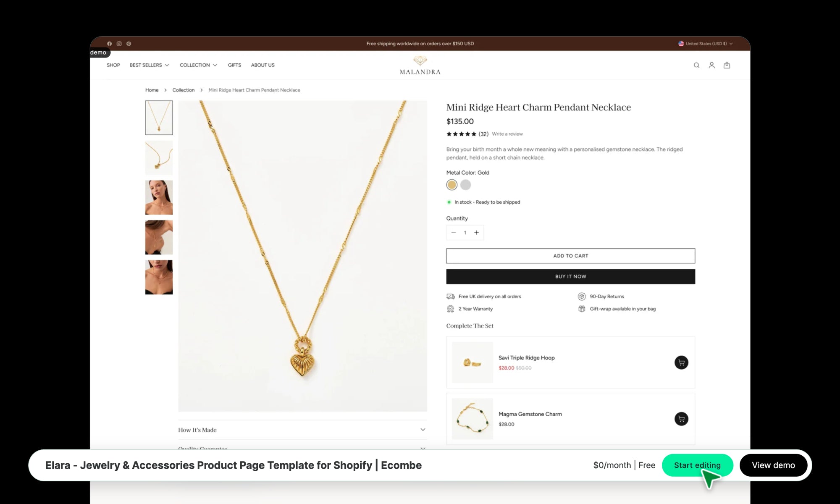Expand the Best Sellers menu
The image size is (840, 504).
click(x=149, y=65)
